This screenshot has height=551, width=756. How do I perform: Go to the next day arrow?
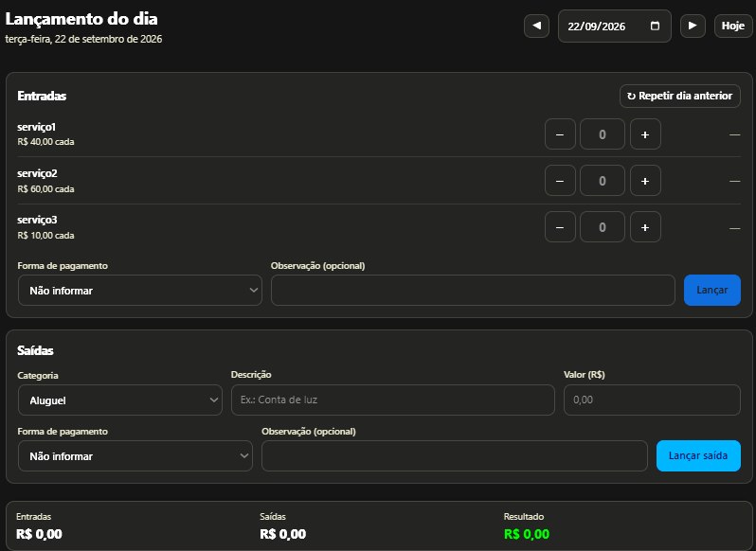693,26
